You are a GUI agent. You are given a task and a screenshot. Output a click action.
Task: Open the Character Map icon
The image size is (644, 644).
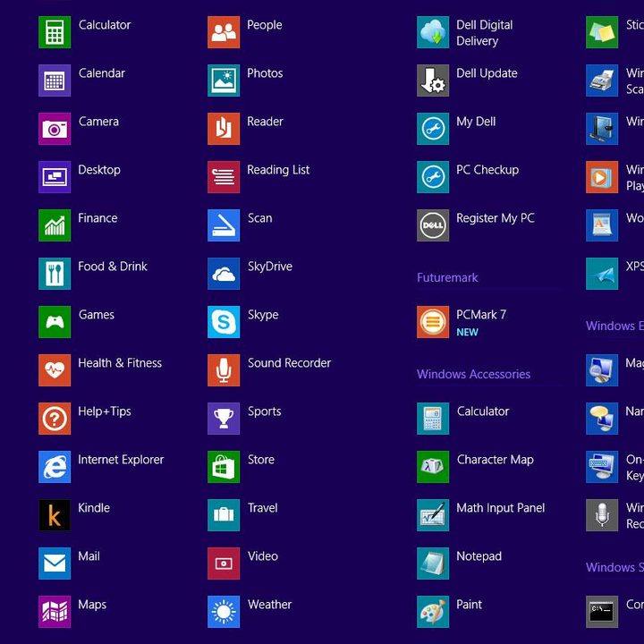tap(433, 467)
